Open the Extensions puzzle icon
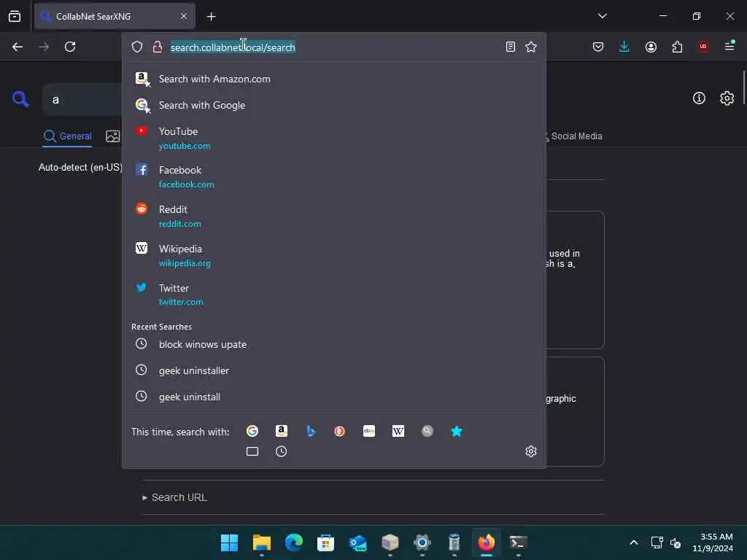747x560 pixels. (x=677, y=47)
